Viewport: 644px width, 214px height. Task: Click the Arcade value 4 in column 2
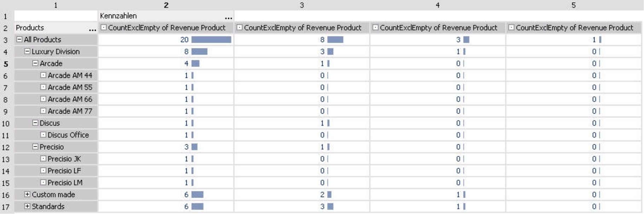click(x=186, y=63)
